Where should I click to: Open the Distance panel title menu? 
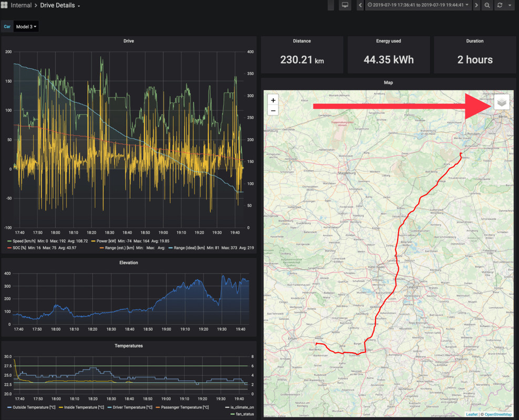pos(302,41)
